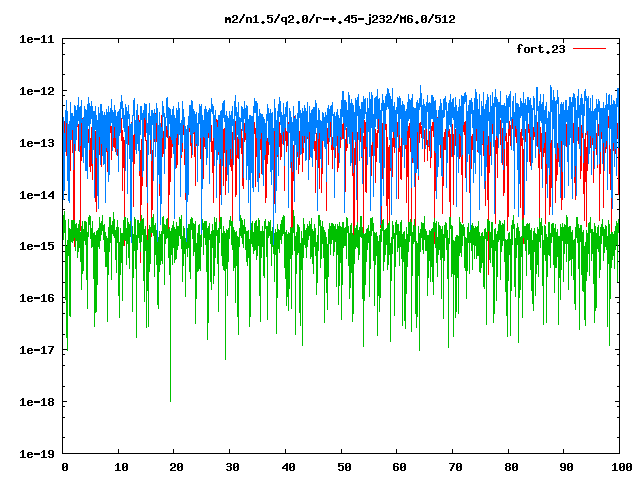Click the x-axis label 60
The image size is (640, 480).
(x=399, y=467)
